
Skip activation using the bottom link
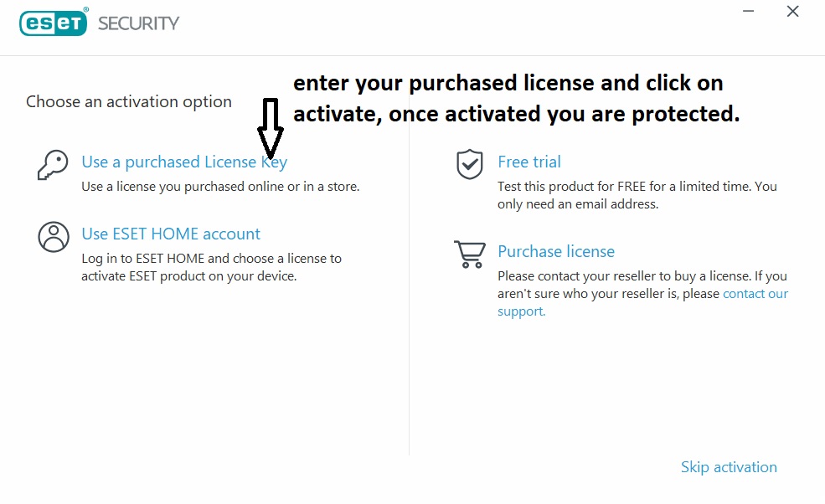[729, 467]
